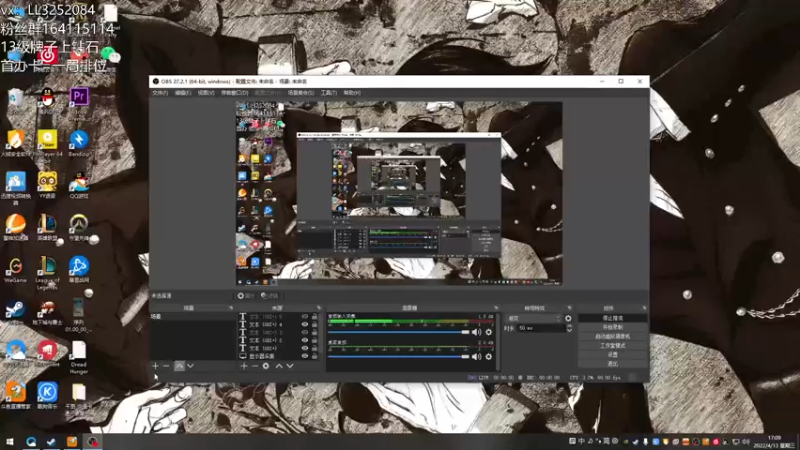Screen dimensions: 800x450
Task: Lock the 显示器采集 source
Action: (x=314, y=356)
